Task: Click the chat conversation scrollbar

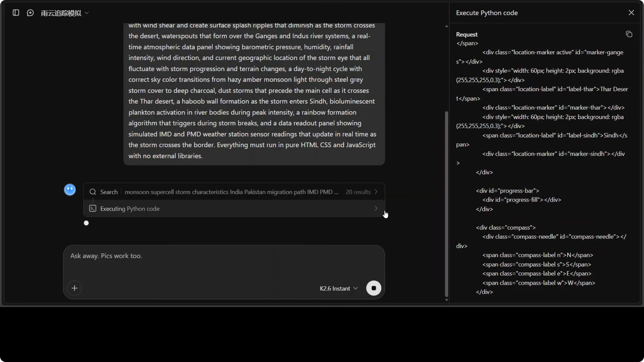Action: click(x=446, y=204)
